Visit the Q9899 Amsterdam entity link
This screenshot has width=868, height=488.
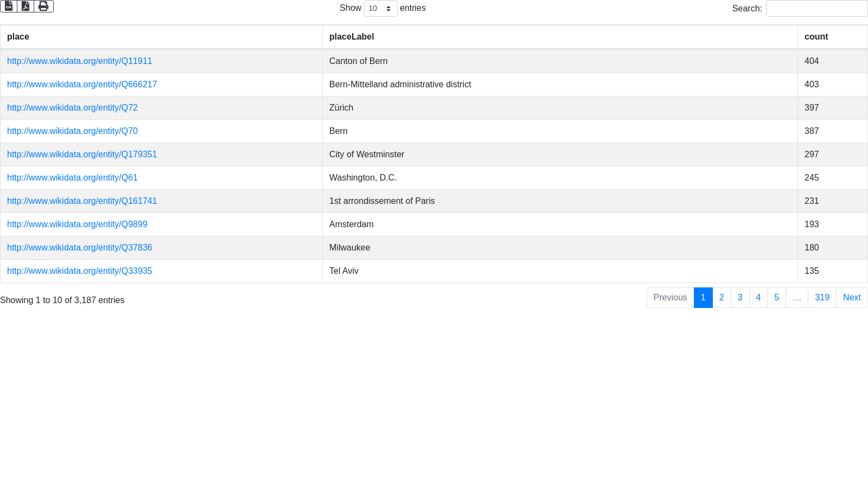(x=77, y=224)
